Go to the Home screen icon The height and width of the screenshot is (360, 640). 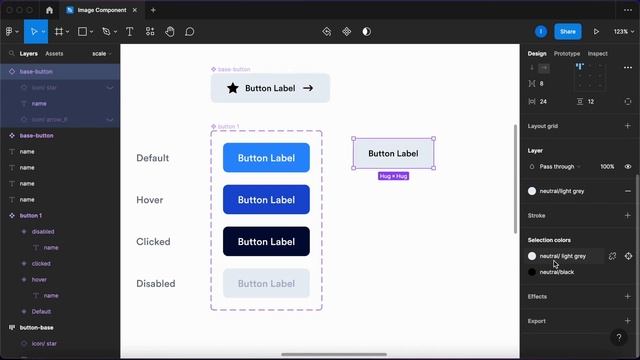point(49,10)
